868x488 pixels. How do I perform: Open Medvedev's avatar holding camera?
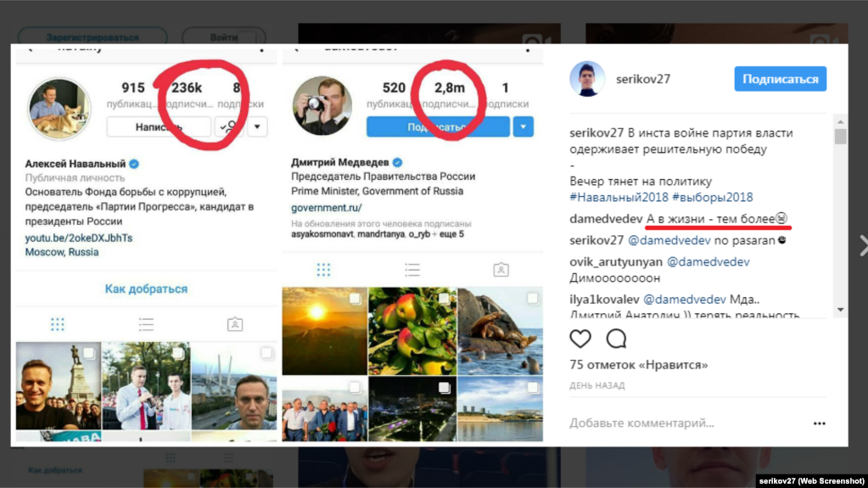click(322, 106)
